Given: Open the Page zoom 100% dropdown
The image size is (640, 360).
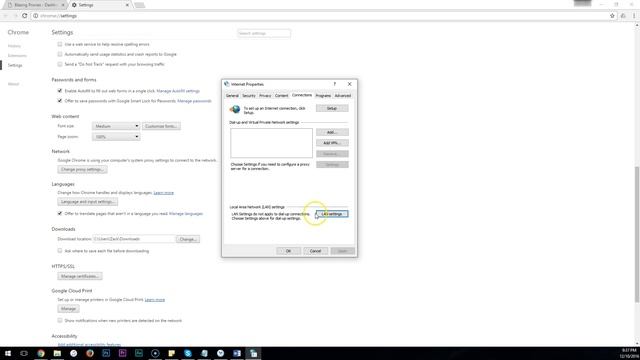Looking at the screenshot, I should click(116, 137).
